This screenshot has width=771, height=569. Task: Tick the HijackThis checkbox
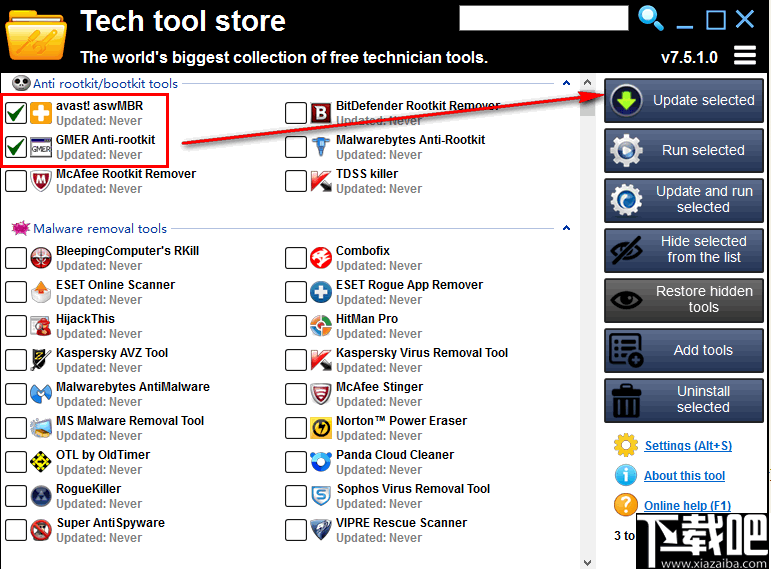coord(16,326)
